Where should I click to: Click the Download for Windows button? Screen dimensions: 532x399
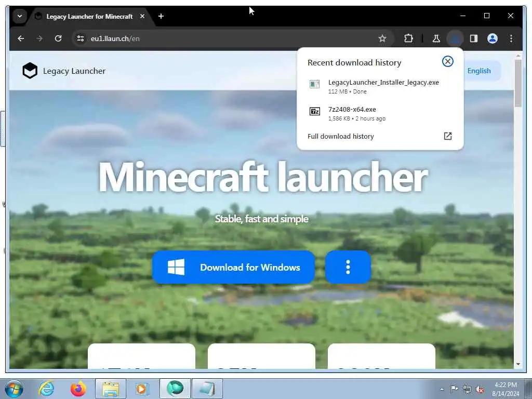233,268
